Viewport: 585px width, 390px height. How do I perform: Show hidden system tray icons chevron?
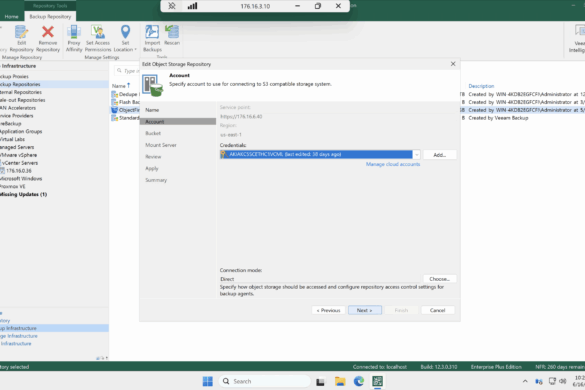525,381
